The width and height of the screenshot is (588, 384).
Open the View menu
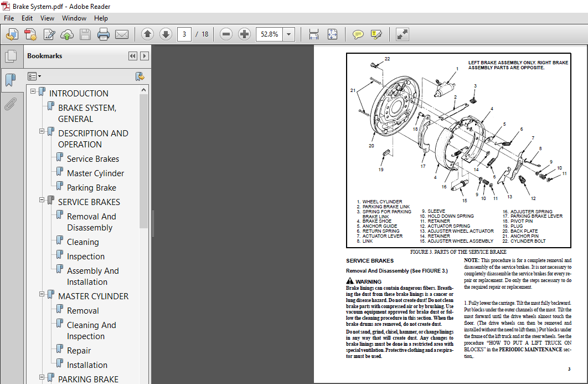point(47,18)
